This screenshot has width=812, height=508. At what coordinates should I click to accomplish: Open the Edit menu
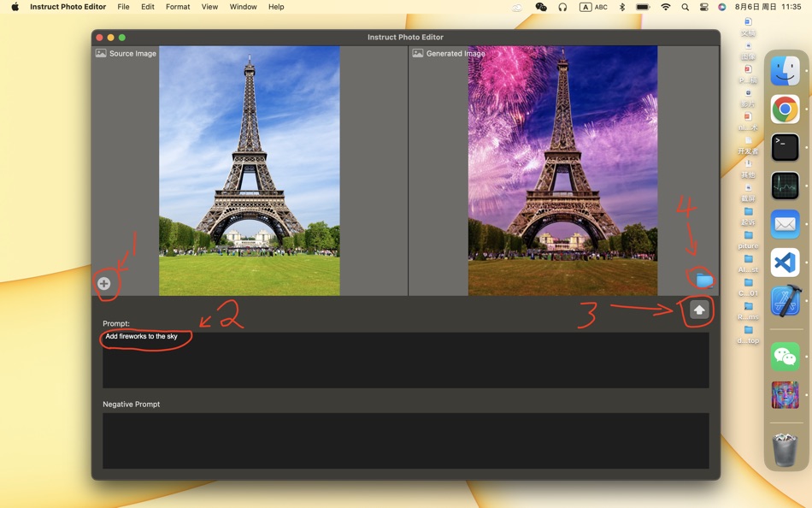148,7
